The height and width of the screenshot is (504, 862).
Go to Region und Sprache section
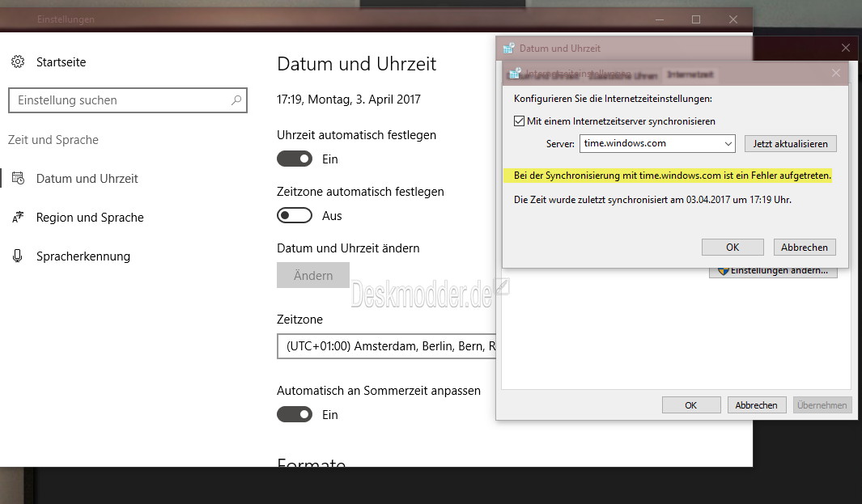(x=90, y=218)
